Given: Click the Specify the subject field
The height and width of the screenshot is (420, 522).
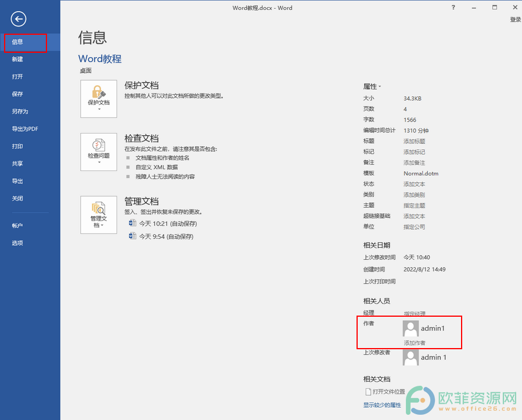Looking at the screenshot, I should point(414,205).
